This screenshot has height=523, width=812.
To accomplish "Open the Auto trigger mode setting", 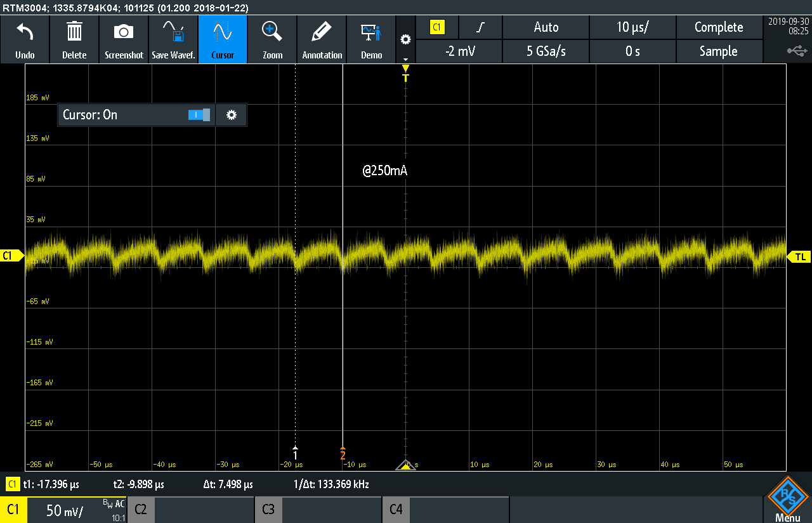I will pos(546,27).
